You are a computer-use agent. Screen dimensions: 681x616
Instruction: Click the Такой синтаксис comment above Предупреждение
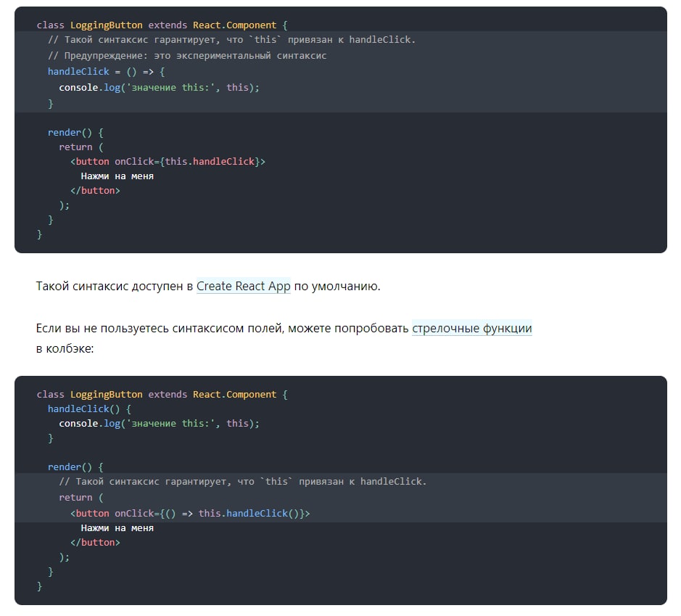point(231,40)
